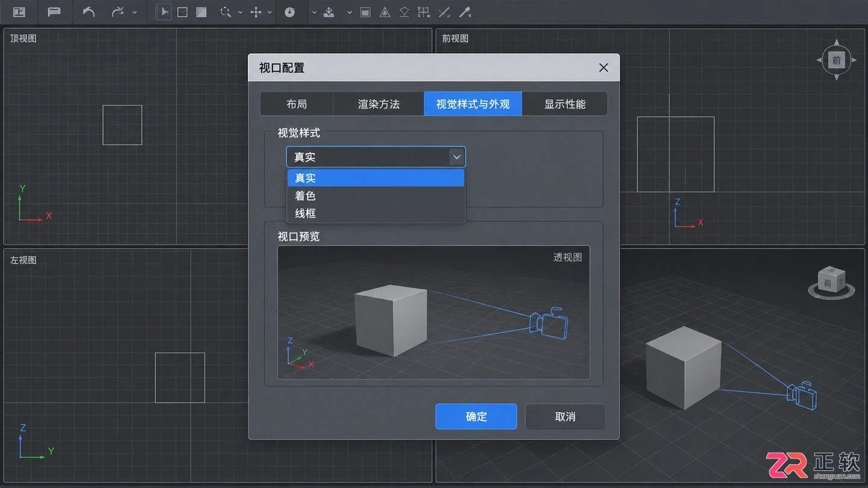Image resolution: width=868 pixels, height=488 pixels.
Task: Click the round clock-like toolbar icon
Action: 290,12
